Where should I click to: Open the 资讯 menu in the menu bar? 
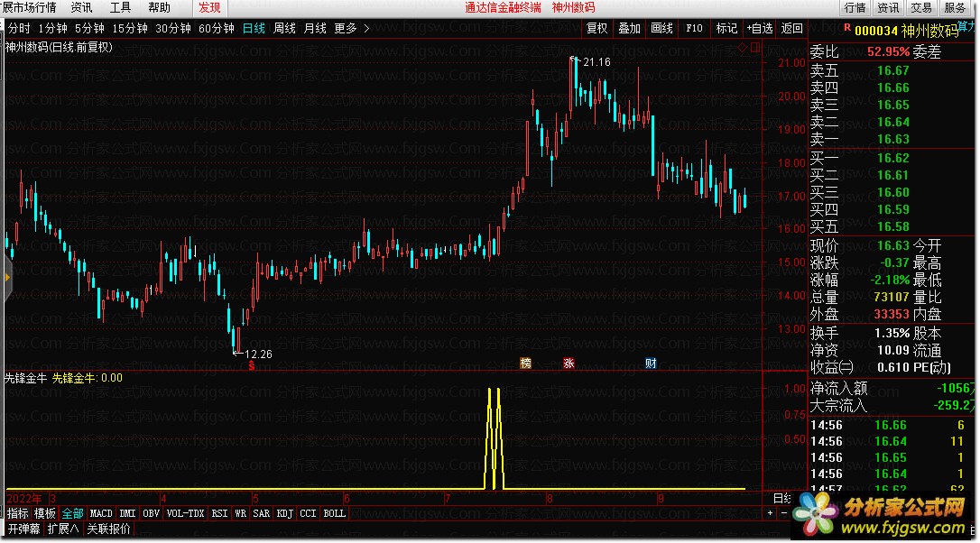(81, 7)
